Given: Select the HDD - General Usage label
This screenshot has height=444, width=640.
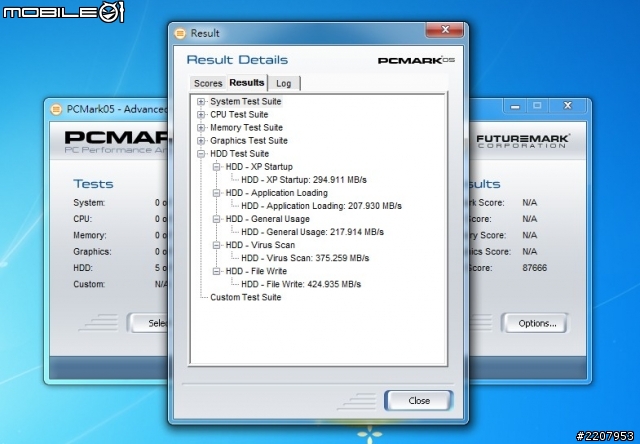Looking at the screenshot, I should [x=268, y=219].
